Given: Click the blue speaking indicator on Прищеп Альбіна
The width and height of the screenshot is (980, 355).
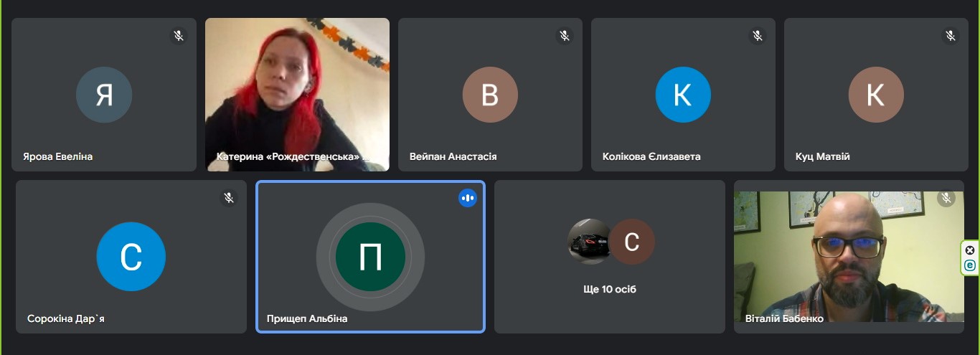Looking at the screenshot, I should 468,197.
